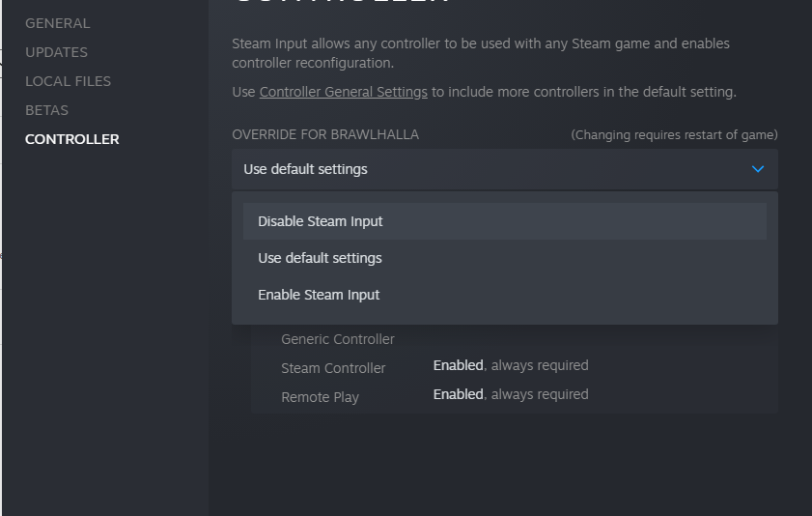Click the Generic Controller row
The width and height of the screenshot is (812, 516).
click(x=338, y=339)
